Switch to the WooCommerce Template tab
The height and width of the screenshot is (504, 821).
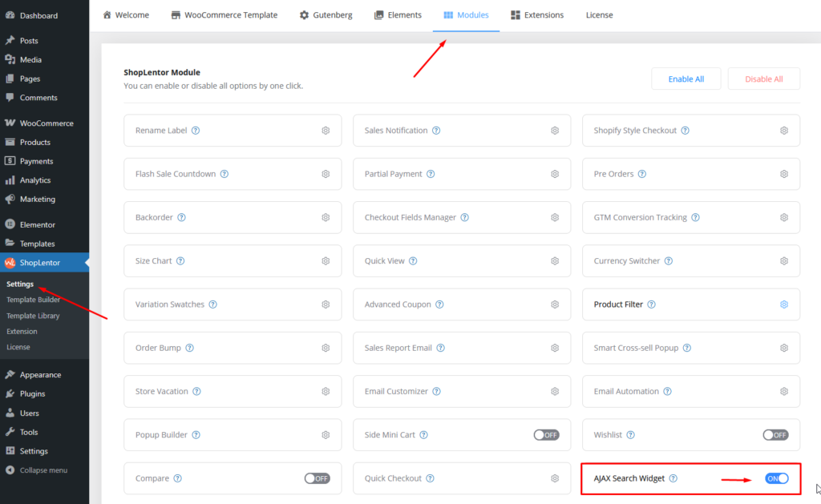[224, 14]
